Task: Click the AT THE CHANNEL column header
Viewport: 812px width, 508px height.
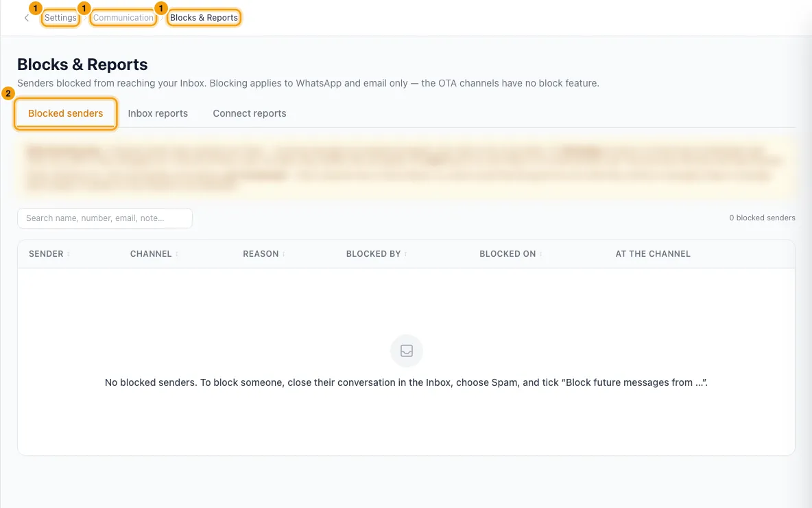Action: 652,254
